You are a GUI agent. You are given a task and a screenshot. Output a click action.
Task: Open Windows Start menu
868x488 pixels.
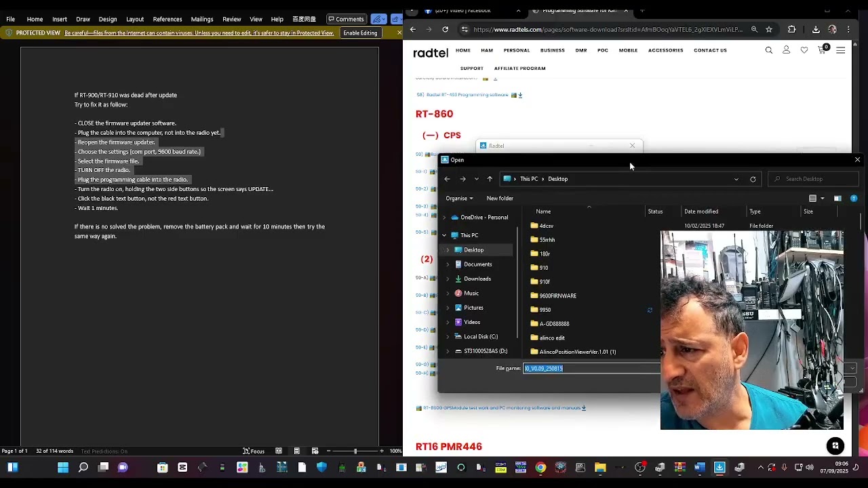(x=63, y=467)
